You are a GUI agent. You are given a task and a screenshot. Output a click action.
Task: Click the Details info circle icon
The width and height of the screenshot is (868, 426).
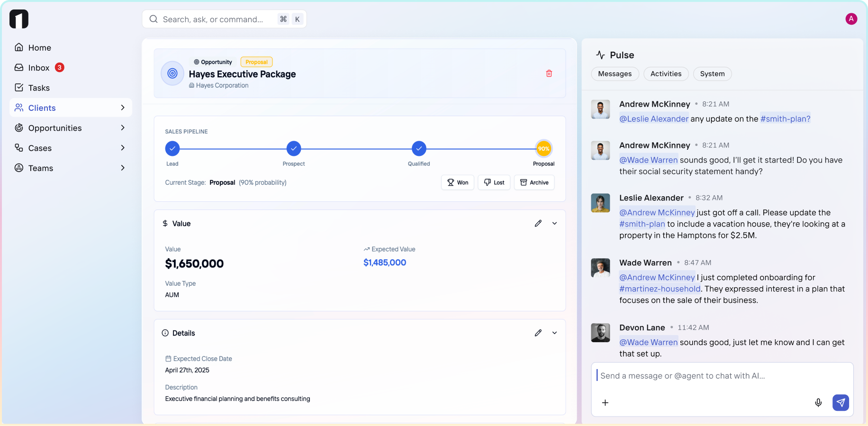click(165, 333)
